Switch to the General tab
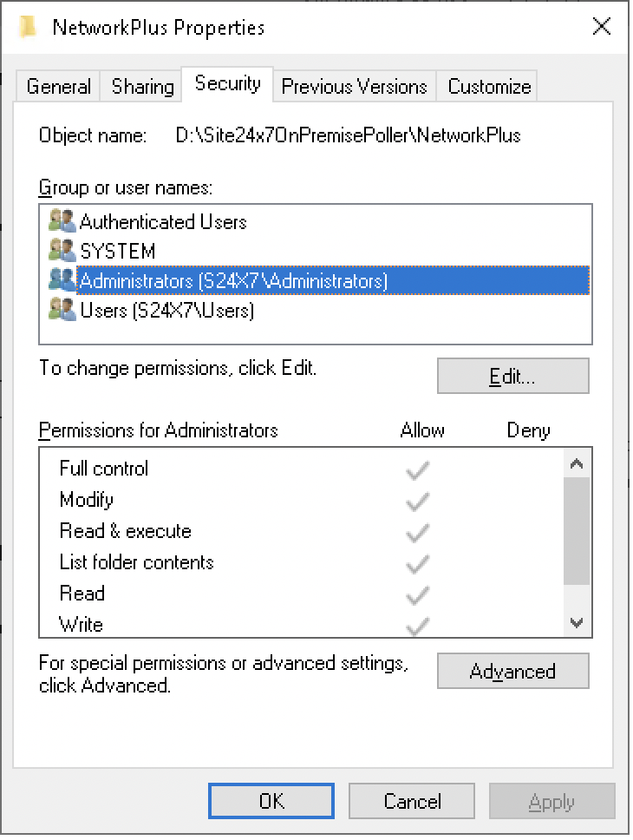633x840 pixels. tap(59, 87)
